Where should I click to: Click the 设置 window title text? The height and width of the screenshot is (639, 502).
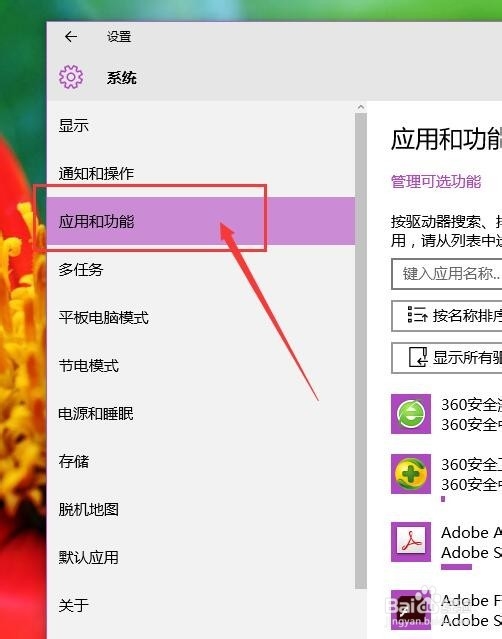tap(119, 37)
